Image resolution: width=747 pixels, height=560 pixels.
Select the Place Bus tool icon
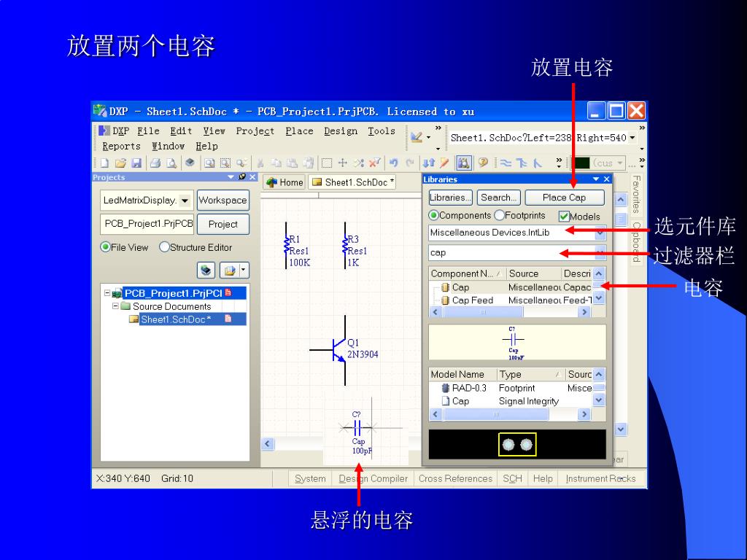coord(522,163)
